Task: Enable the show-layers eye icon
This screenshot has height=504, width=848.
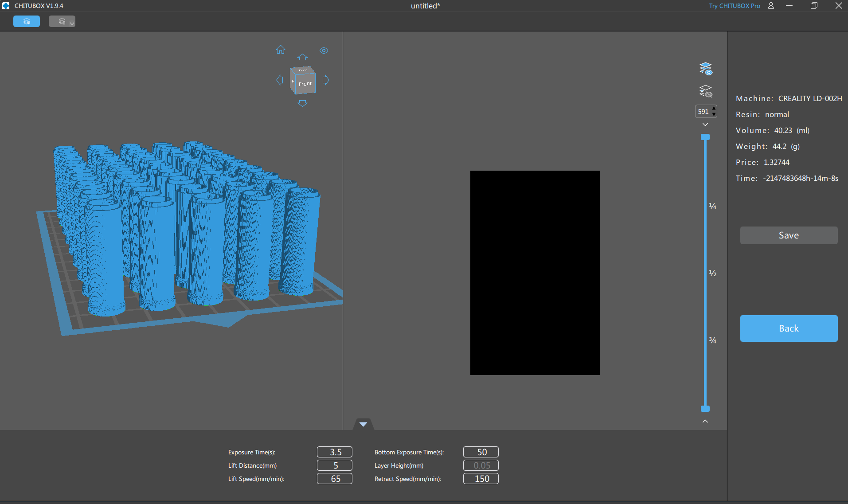Action: [x=705, y=69]
